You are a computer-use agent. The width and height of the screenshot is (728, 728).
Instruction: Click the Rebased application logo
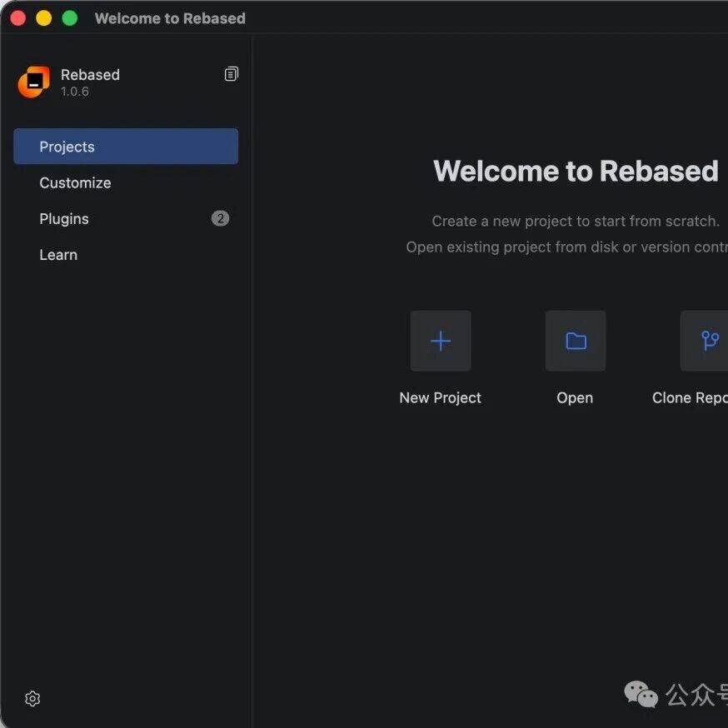34,82
